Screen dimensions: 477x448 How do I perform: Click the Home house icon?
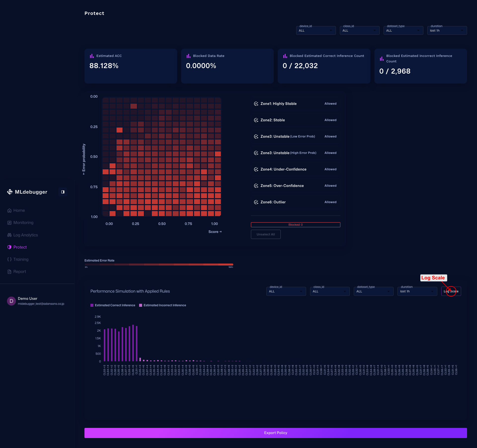9,211
